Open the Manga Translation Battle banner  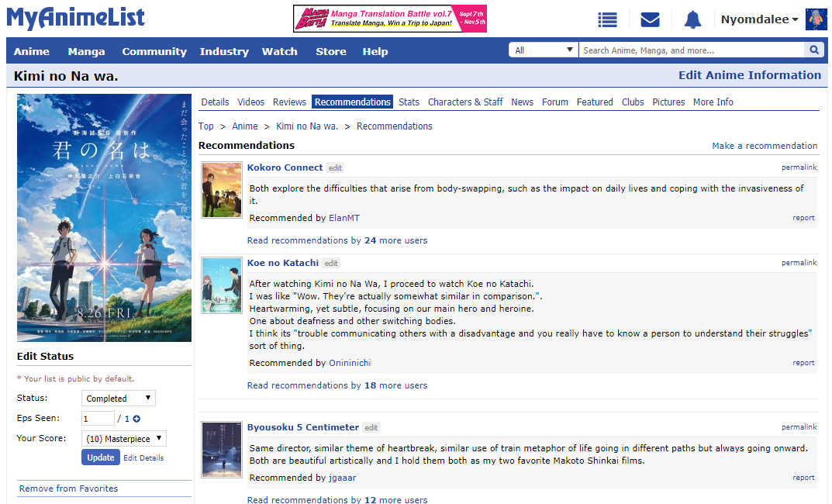click(x=390, y=19)
